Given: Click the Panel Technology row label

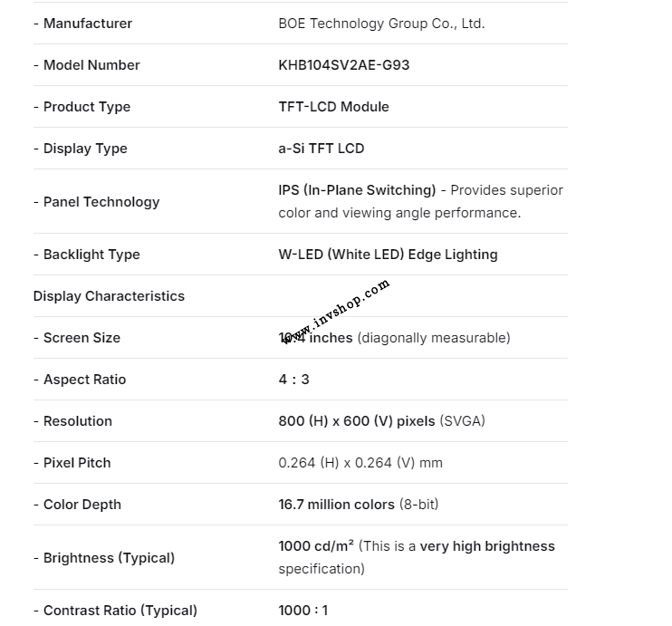Looking at the screenshot, I should coord(101,202).
